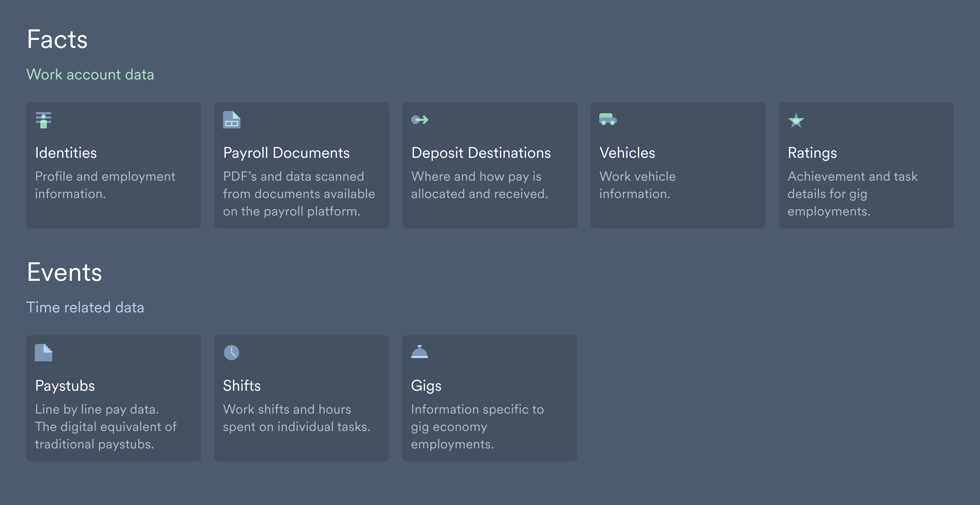Select the Shifts card
Image resolution: width=980 pixels, height=505 pixels.
pos(302,398)
